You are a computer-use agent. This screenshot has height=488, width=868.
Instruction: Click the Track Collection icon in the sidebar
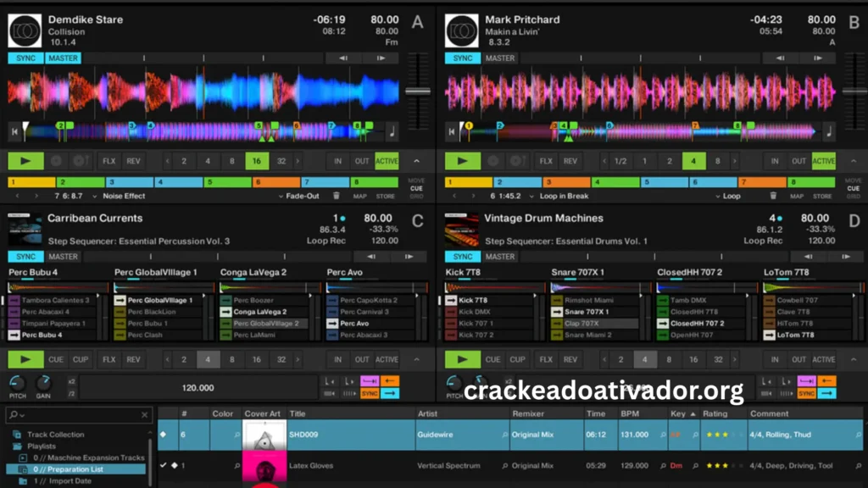point(15,435)
